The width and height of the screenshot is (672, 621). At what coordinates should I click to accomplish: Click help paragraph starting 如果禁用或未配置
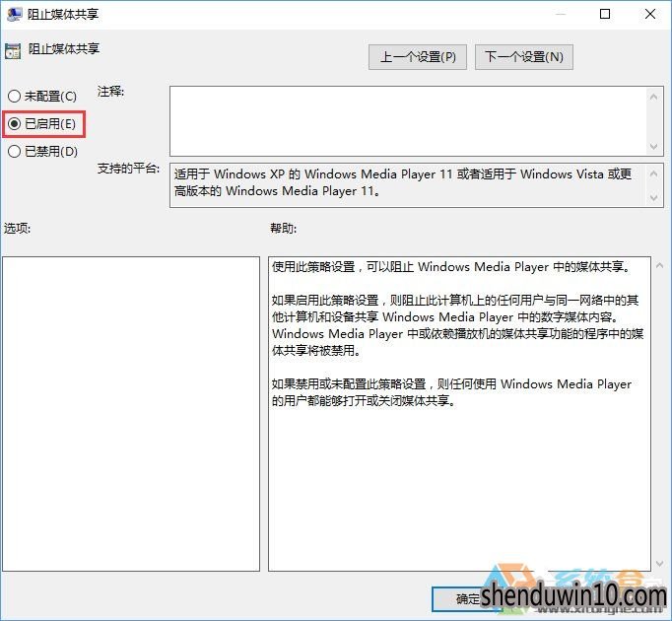[451, 392]
